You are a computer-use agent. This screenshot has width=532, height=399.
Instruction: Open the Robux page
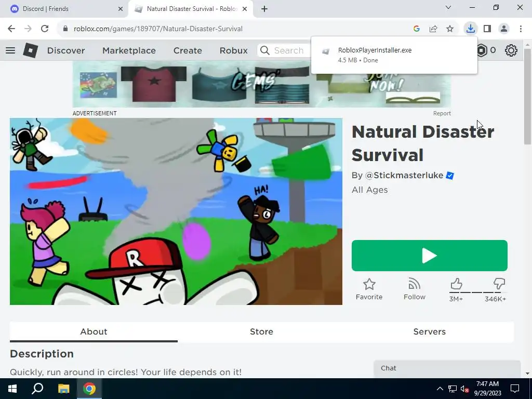[233, 50]
